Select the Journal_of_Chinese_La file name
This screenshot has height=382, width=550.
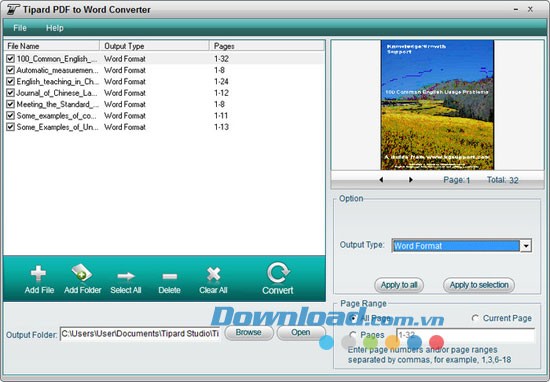pos(57,93)
